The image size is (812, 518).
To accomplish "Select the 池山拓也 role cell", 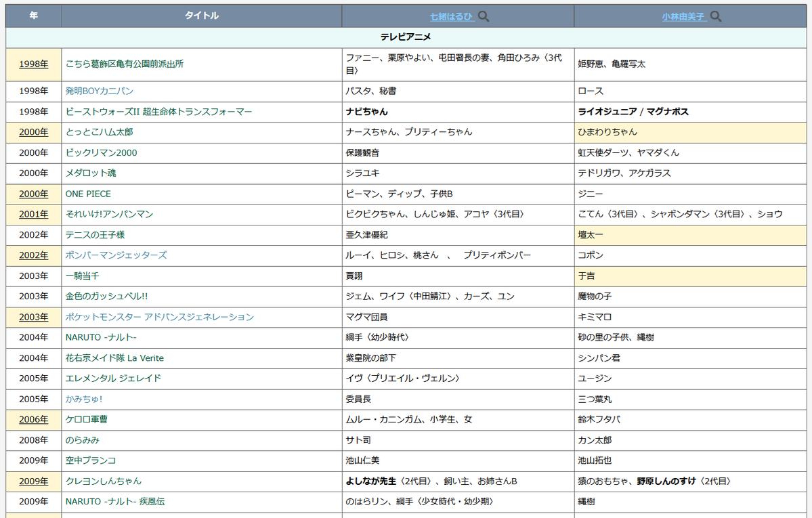I will click(x=690, y=460).
